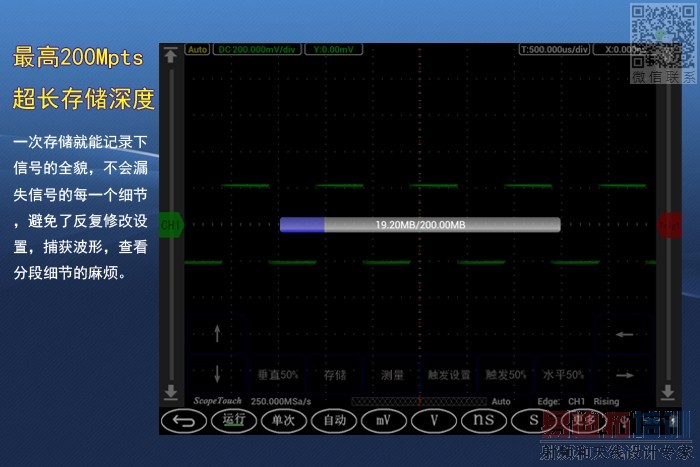Click the red trigger level marker
The width and height of the screenshot is (700, 467).
point(669,225)
